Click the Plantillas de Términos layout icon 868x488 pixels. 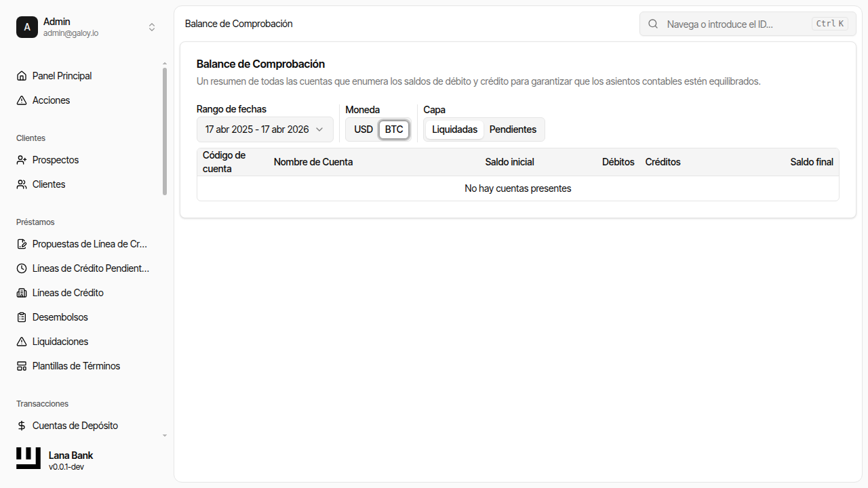22,366
